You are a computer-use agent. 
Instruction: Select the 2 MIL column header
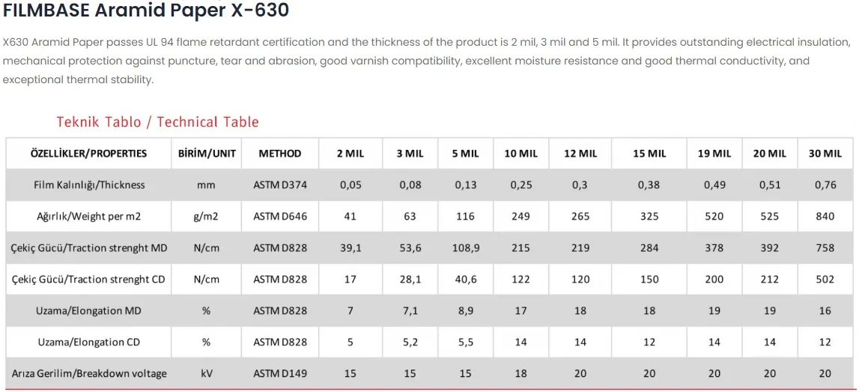click(350, 154)
